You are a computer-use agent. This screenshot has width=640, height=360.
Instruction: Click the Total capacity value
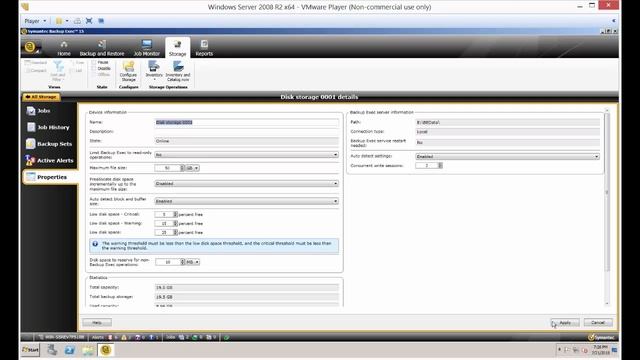coord(247,287)
